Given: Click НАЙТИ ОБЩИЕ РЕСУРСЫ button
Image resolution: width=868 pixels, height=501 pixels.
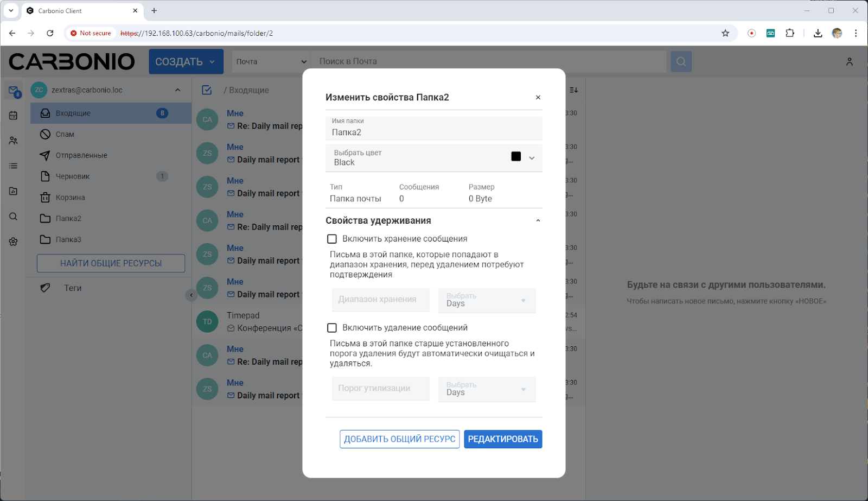Looking at the screenshot, I should point(111,263).
